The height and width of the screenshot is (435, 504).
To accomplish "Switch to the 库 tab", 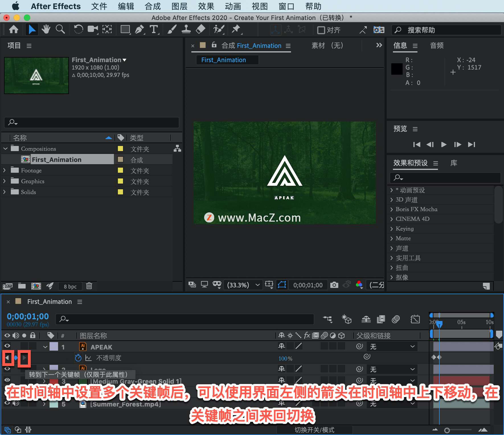I will [454, 163].
